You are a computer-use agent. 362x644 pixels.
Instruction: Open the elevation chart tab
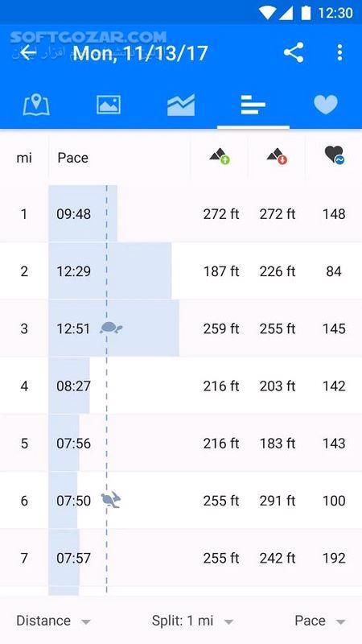[x=181, y=105]
